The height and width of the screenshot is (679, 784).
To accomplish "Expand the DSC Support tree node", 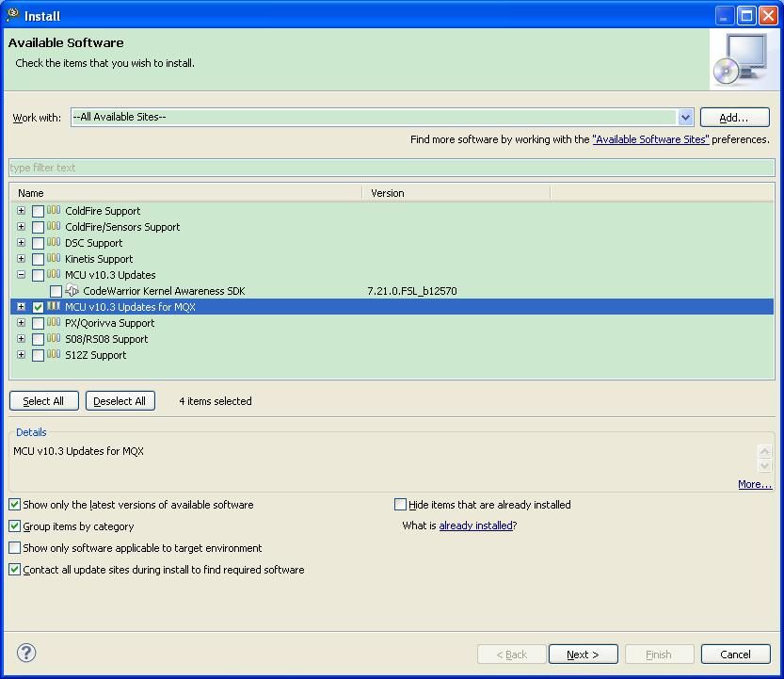I will click(21, 243).
